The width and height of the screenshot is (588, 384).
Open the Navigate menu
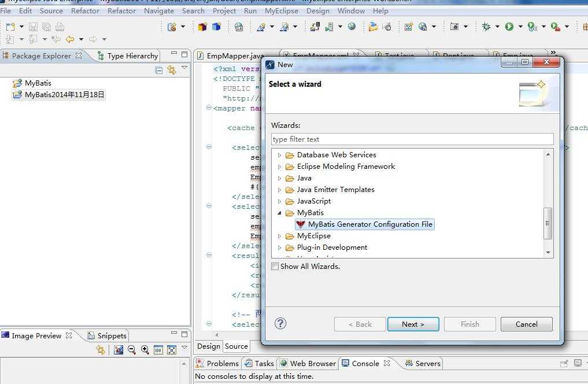[158, 10]
